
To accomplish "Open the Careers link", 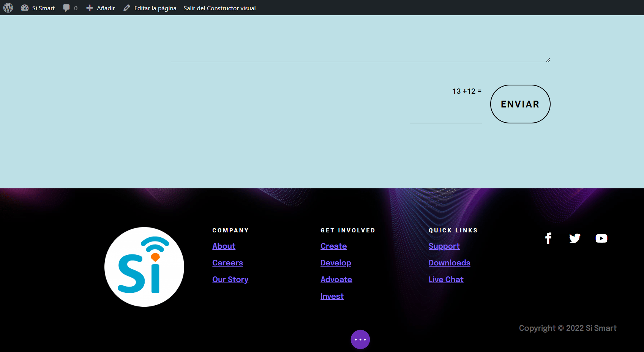I will click(227, 263).
